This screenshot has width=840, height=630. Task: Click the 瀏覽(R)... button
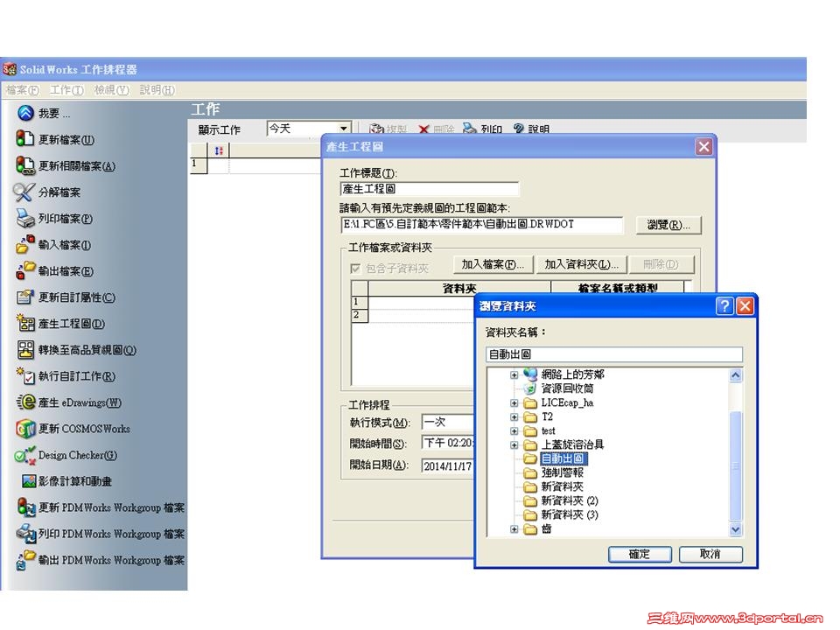pos(668,225)
